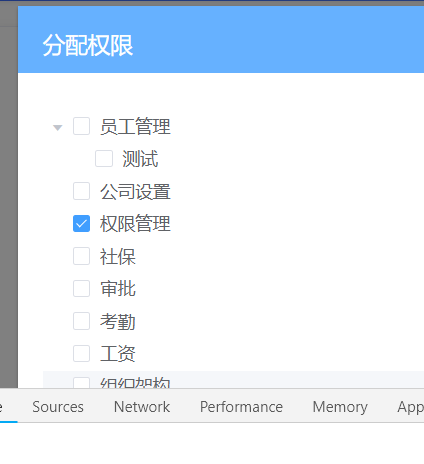The image size is (424, 464).
Task: Click the 公司设置 tree label
Action: point(135,191)
